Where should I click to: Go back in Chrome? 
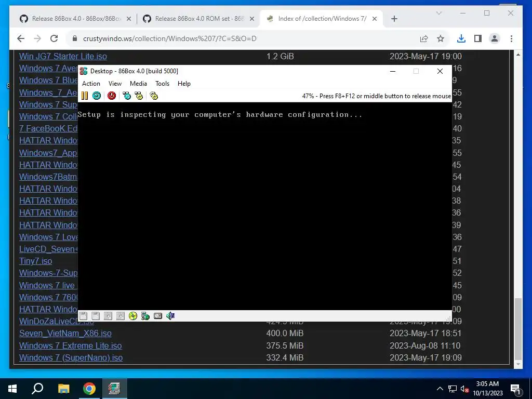(x=21, y=38)
